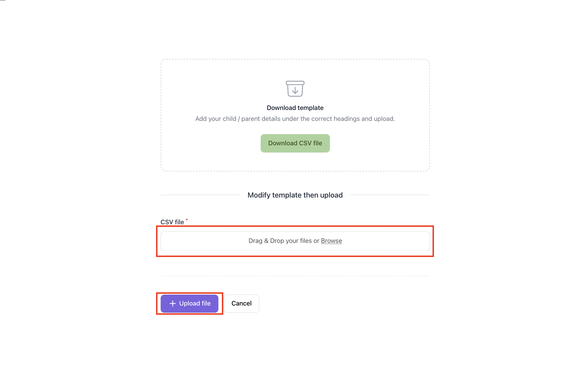This screenshot has height=371, width=588.
Task: Click the blank dialog area right of Cancel
Action: coord(345,304)
